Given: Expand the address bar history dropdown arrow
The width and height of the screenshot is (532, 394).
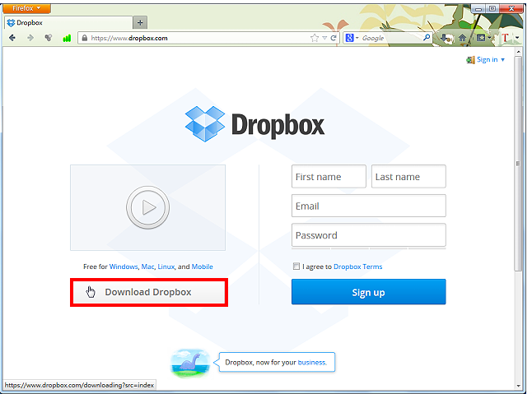Looking at the screenshot, I should pos(324,38).
